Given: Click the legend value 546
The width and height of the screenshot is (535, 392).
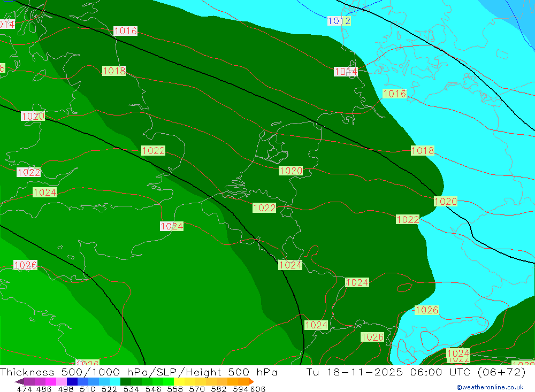Looking at the screenshot, I should tap(153, 389).
